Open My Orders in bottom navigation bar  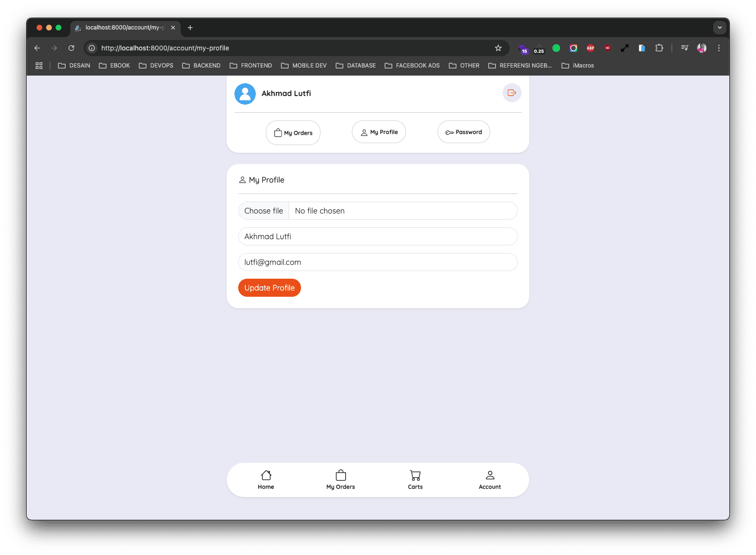pos(340,479)
